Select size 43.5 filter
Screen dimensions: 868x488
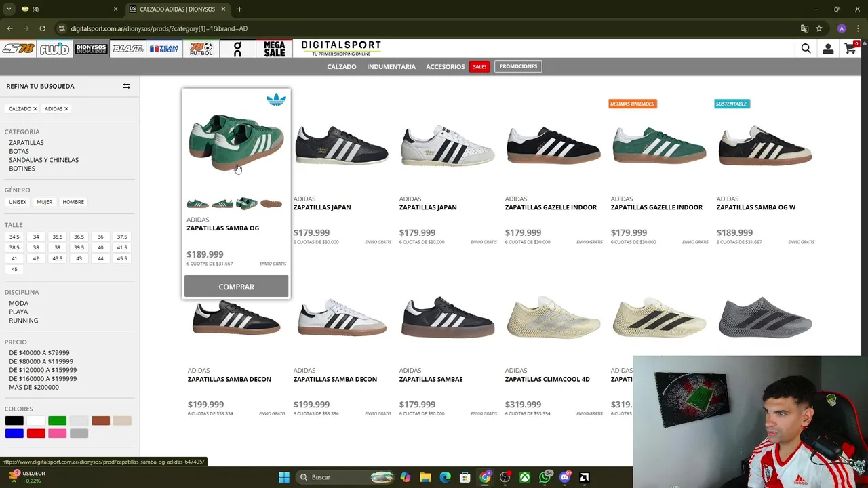[58, 258]
